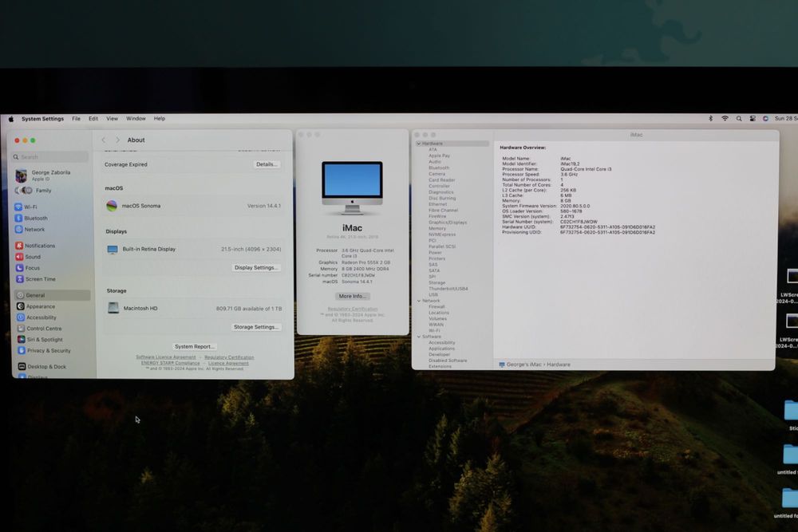This screenshot has height=532, width=798.
Task: Open the File menu
Action: coord(76,119)
